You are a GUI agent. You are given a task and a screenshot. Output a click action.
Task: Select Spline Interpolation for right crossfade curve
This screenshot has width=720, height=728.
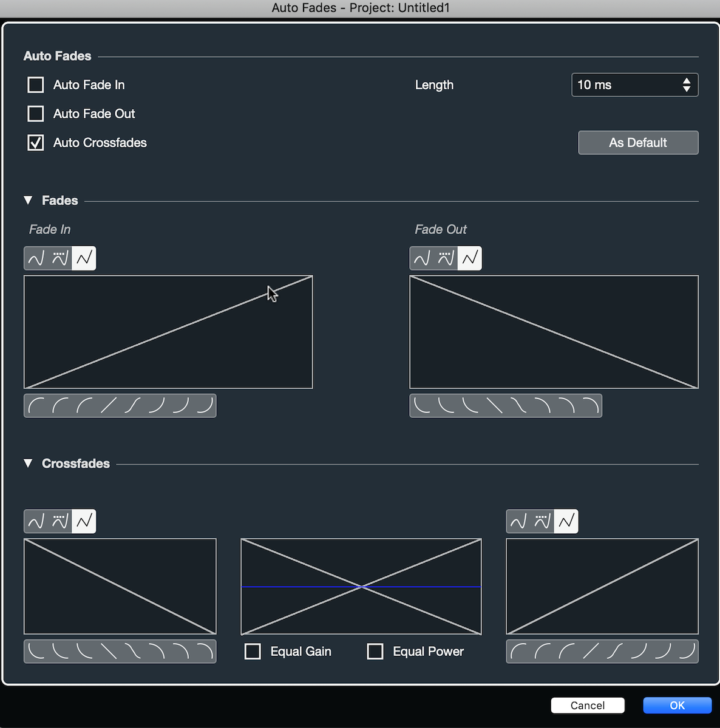click(518, 521)
